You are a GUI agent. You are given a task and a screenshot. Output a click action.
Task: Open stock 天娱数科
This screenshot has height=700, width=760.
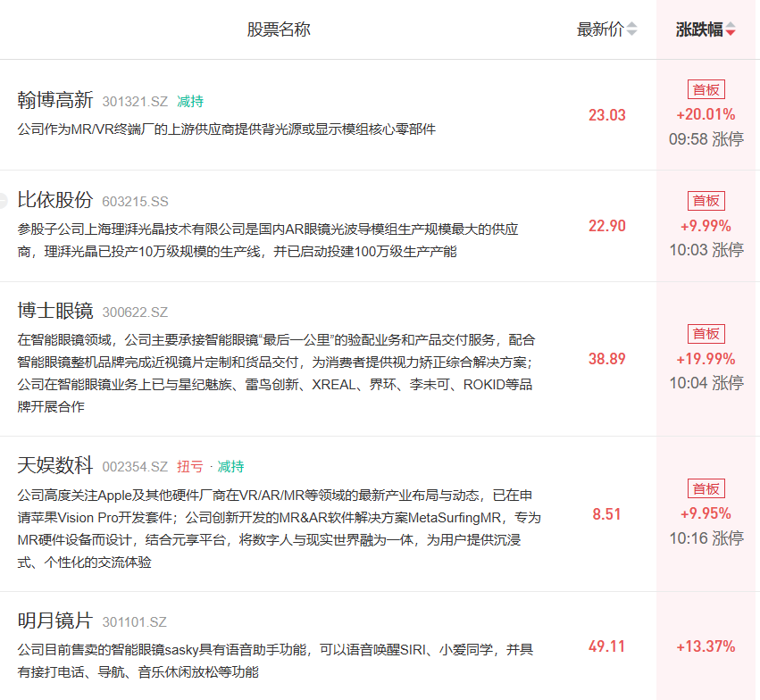pos(55,465)
